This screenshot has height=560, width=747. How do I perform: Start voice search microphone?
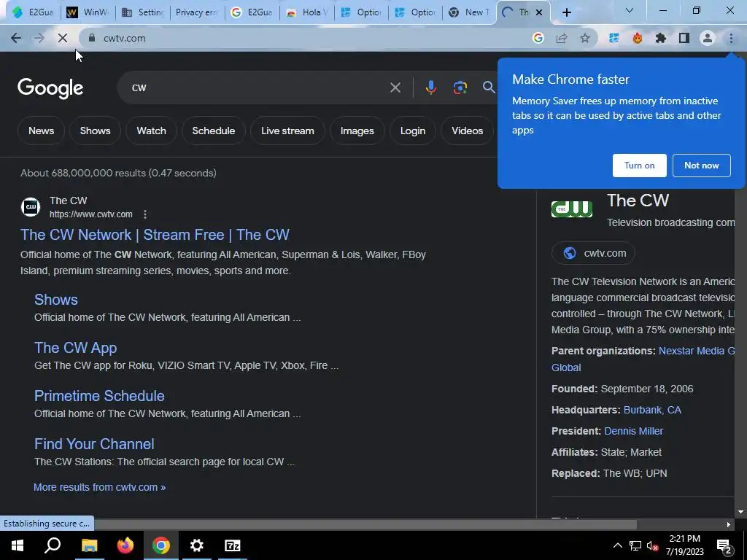pyautogui.click(x=430, y=87)
